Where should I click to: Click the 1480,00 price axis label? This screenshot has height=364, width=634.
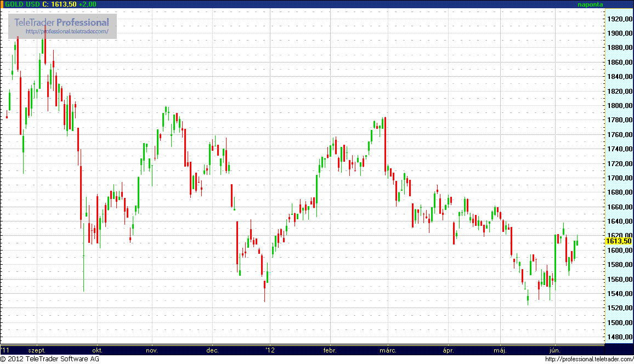tap(620, 337)
